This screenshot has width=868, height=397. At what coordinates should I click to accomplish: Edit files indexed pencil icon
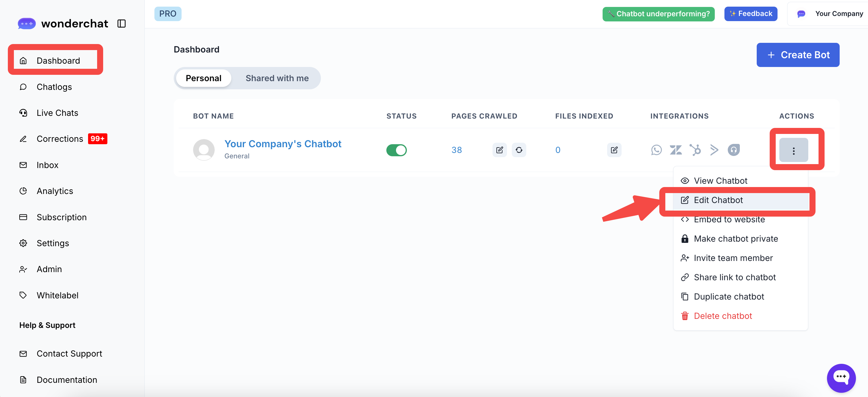[x=614, y=150]
